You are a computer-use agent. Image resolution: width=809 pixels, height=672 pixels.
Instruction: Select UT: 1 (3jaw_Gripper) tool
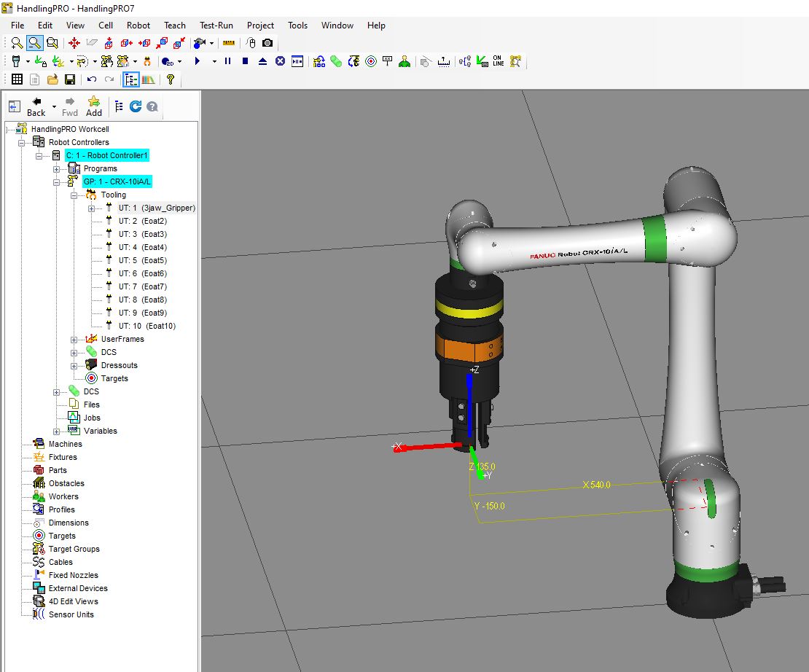157,208
